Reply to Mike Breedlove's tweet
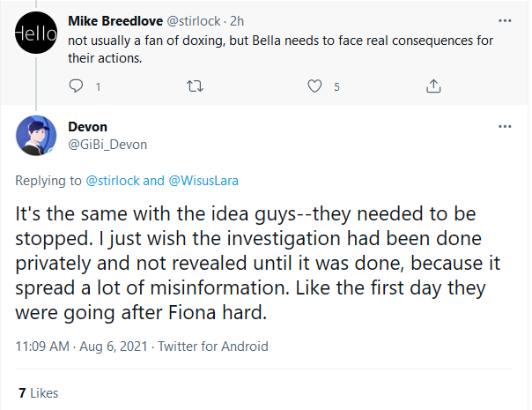Screen dimensions: 532x410 (x=76, y=86)
